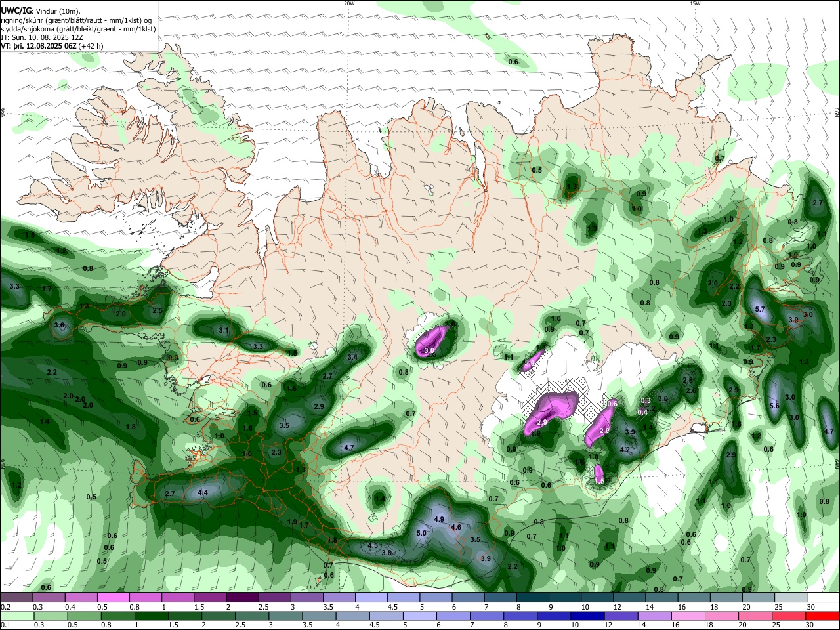Image resolution: width=840 pixels, height=630 pixels.
Task: Click the '20W' longitude label
Action: click(x=349, y=3)
